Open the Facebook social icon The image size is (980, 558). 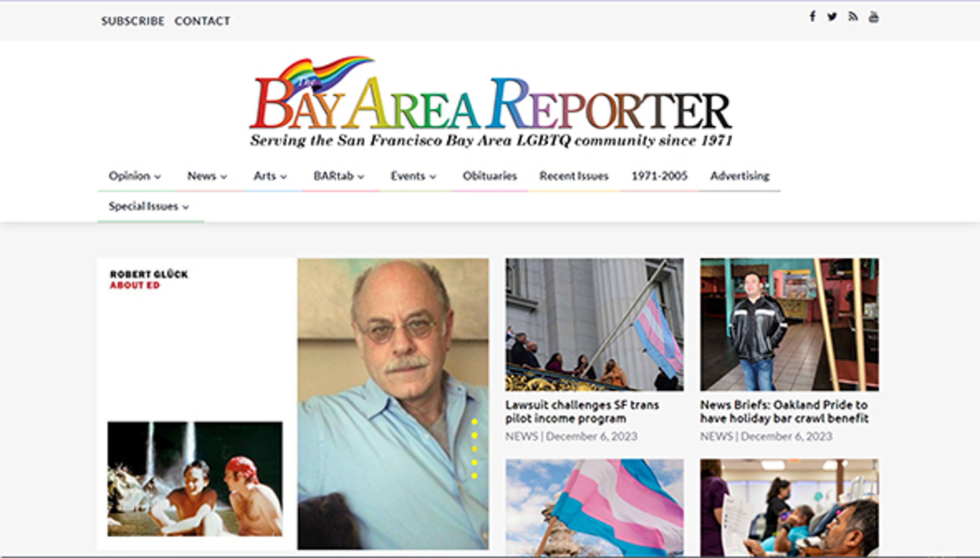coord(812,17)
